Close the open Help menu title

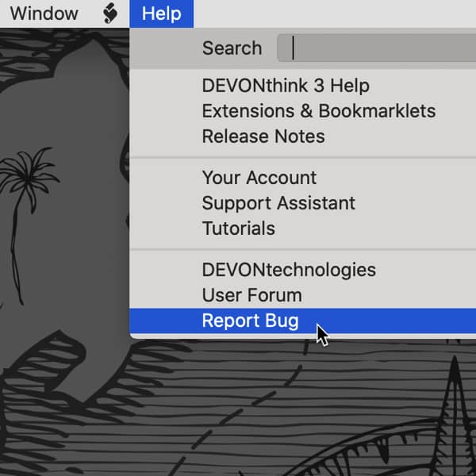tap(162, 13)
